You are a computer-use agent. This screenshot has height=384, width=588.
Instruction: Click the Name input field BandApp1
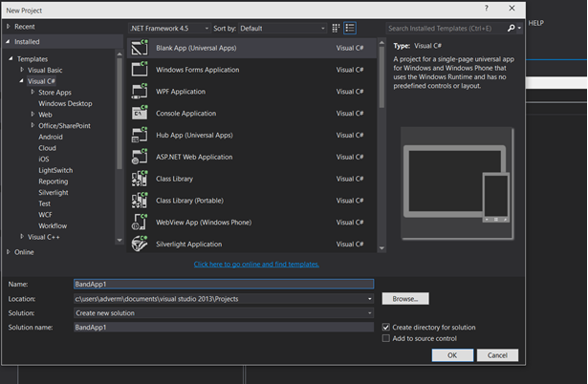pyautogui.click(x=224, y=284)
